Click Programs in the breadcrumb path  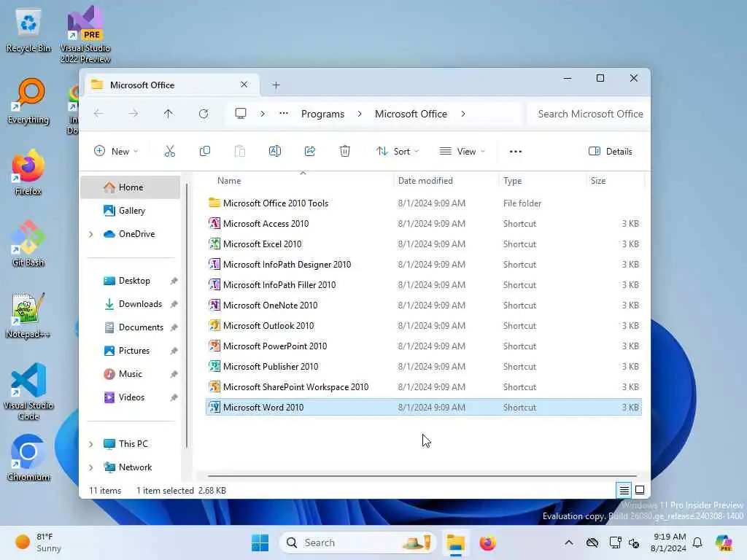[x=322, y=114]
